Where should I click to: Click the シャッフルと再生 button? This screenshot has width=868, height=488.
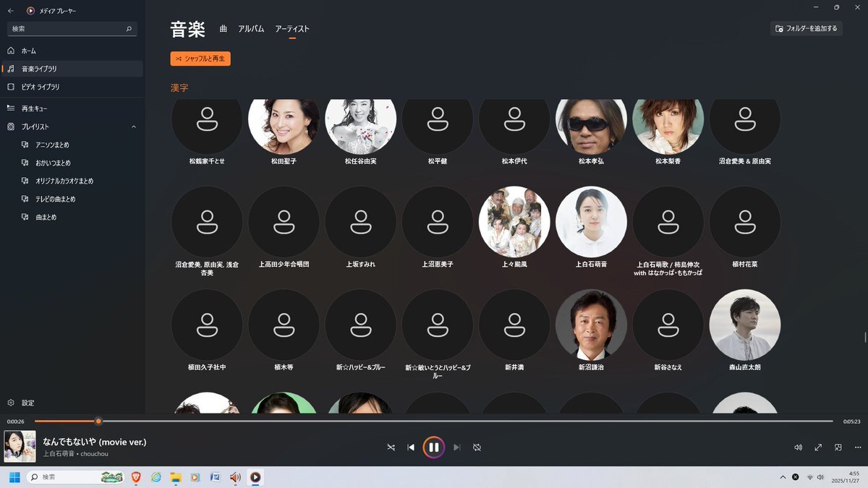click(x=200, y=59)
